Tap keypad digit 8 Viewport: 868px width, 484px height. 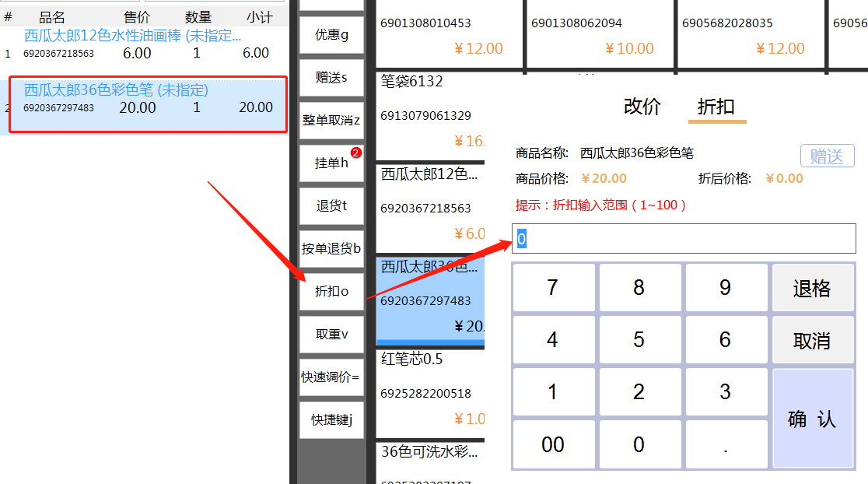click(640, 287)
